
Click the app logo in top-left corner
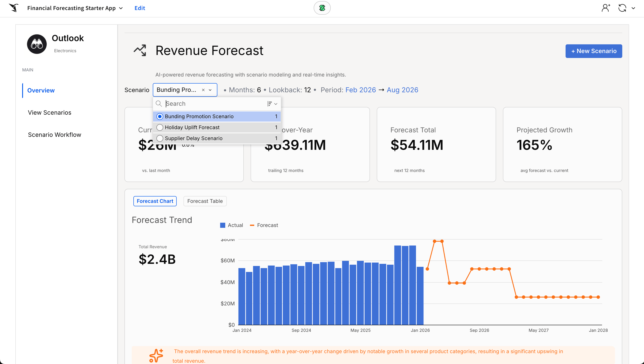(x=14, y=8)
